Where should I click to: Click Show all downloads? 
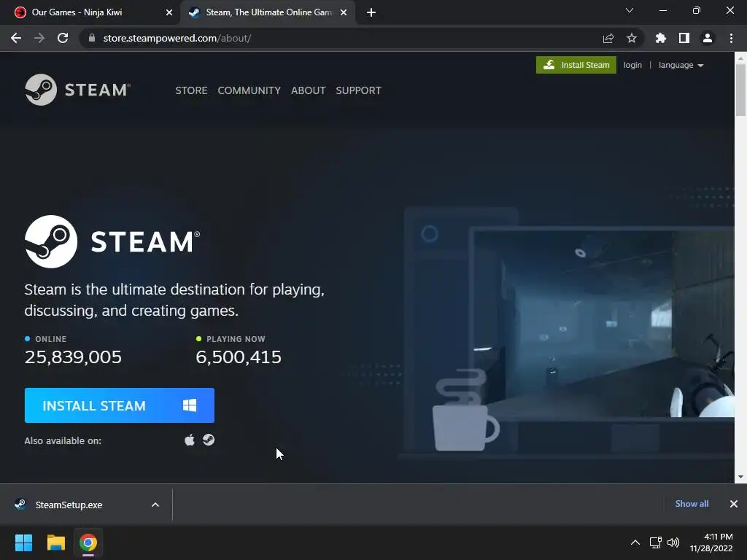692,504
